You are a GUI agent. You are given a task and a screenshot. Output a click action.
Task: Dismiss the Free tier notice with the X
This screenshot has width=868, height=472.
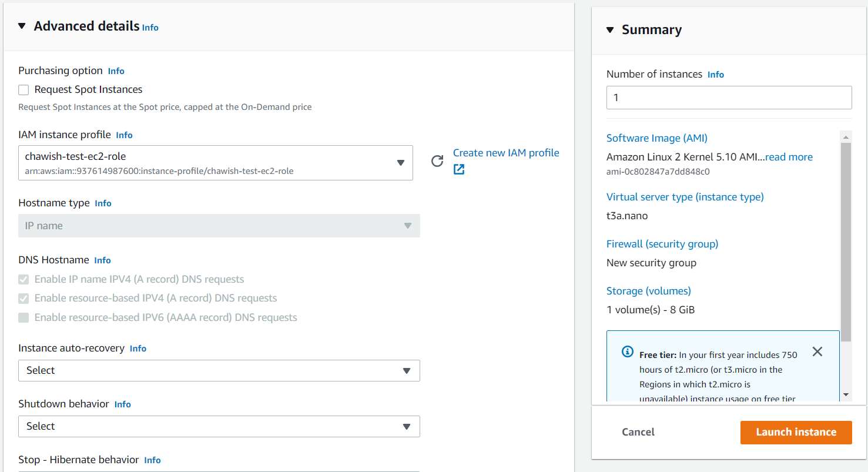click(817, 351)
